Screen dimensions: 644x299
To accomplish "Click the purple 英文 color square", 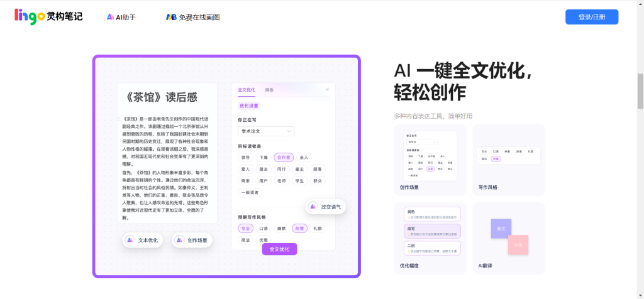I will pos(501,229).
